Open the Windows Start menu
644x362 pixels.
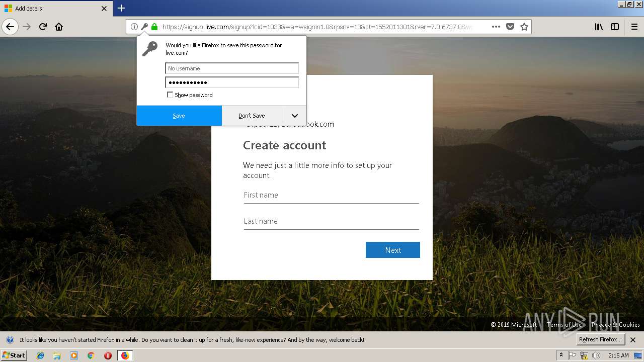14,355
